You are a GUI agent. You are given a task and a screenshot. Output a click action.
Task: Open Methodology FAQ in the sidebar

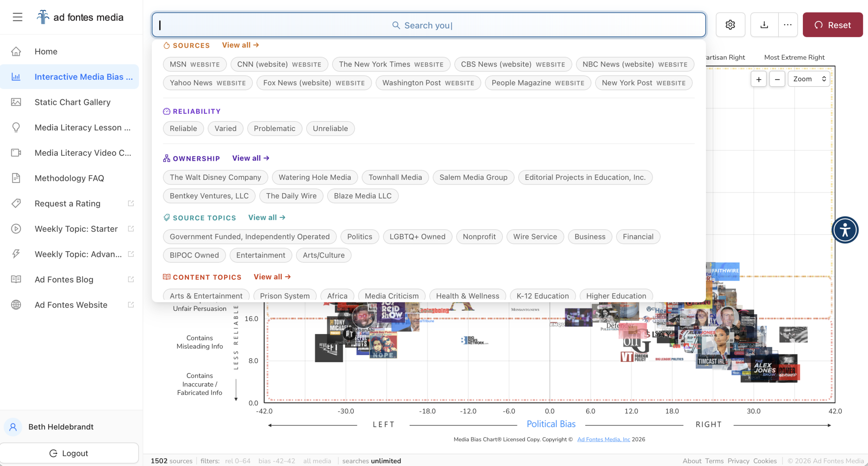[x=70, y=178]
